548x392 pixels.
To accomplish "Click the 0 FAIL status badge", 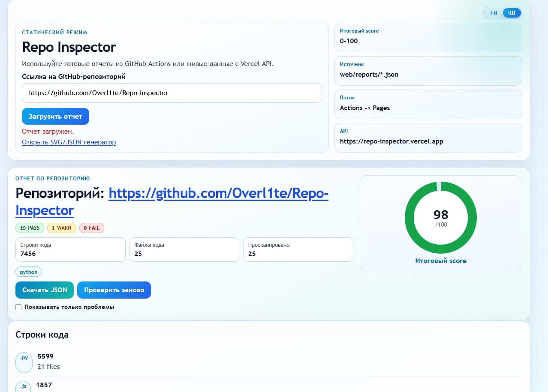I will point(92,227).
